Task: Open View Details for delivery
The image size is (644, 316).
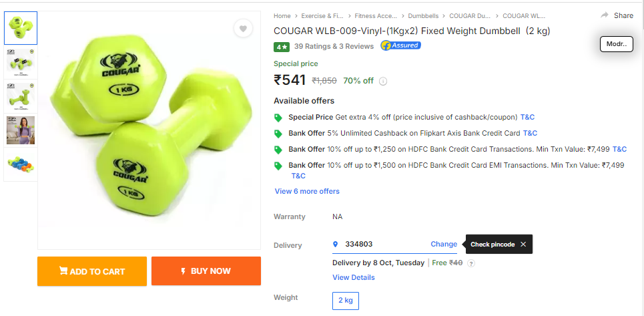Action: tap(354, 277)
